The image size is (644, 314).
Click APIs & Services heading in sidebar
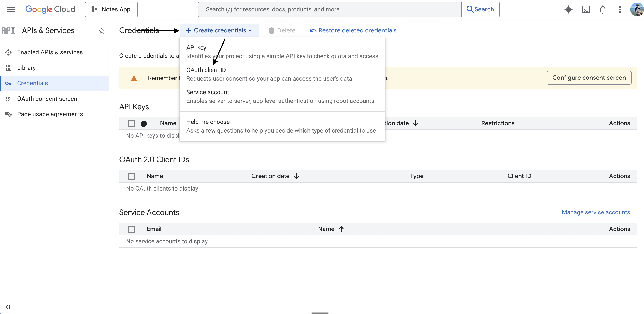48,30
